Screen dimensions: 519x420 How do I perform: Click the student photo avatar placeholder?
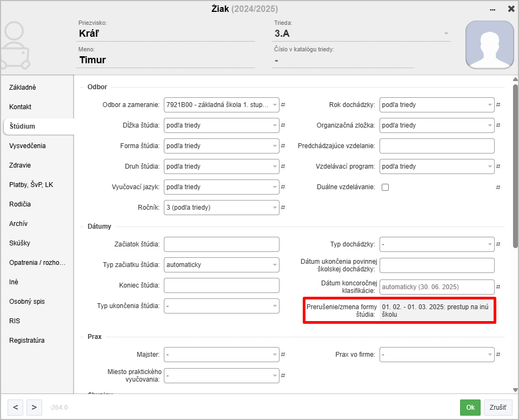coord(489,45)
